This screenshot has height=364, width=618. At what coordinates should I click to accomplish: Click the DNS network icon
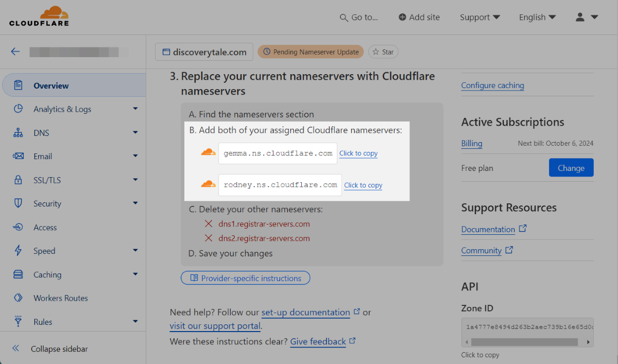click(x=19, y=133)
